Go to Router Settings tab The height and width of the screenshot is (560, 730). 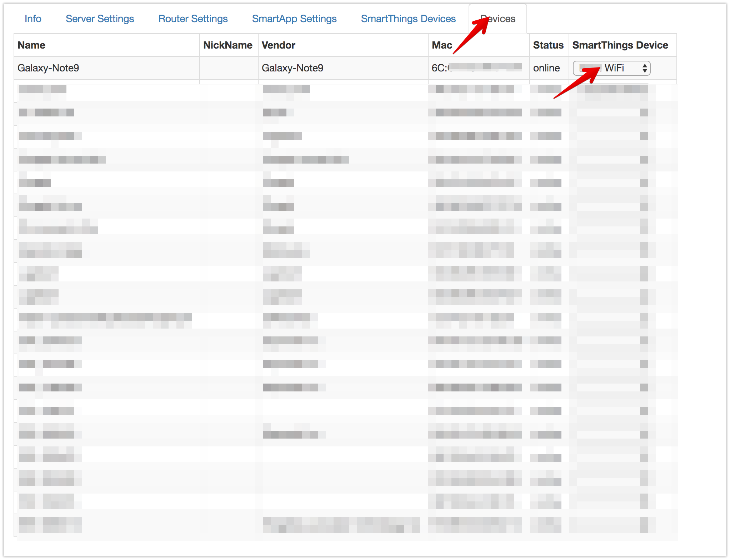(193, 19)
